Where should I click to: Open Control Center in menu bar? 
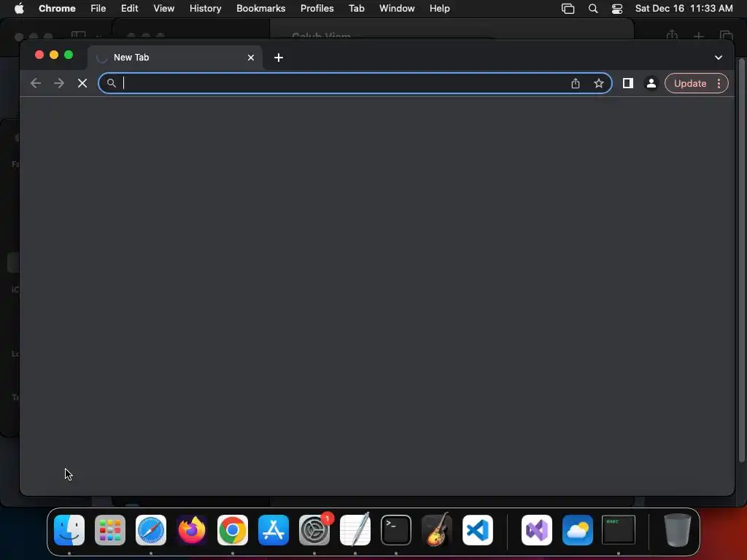pyautogui.click(x=617, y=9)
